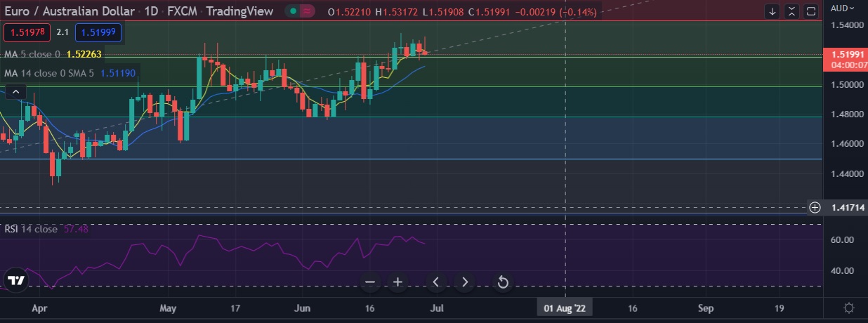
Task: Open the TradingView logo
Action: click(x=17, y=280)
